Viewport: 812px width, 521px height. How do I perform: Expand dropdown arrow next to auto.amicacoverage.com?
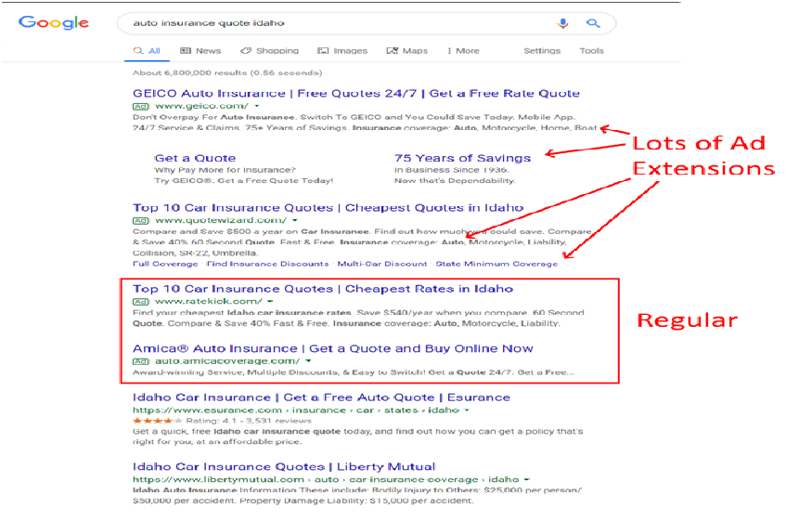click(x=308, y=361)
